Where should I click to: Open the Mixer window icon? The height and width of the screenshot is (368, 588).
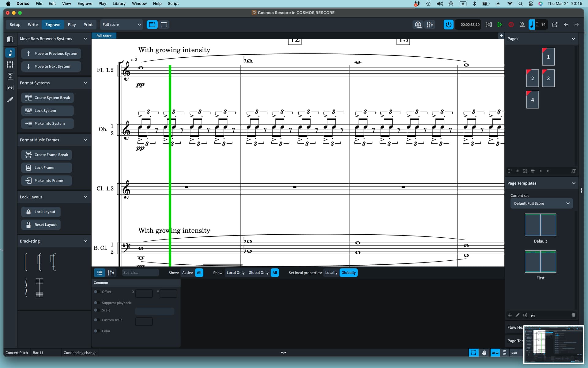(x=430, y=25)
